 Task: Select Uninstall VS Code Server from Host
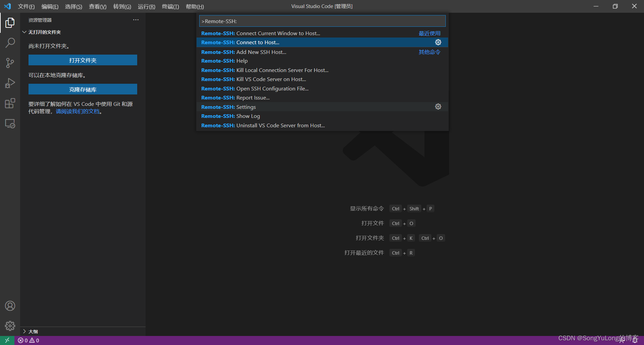322,125
